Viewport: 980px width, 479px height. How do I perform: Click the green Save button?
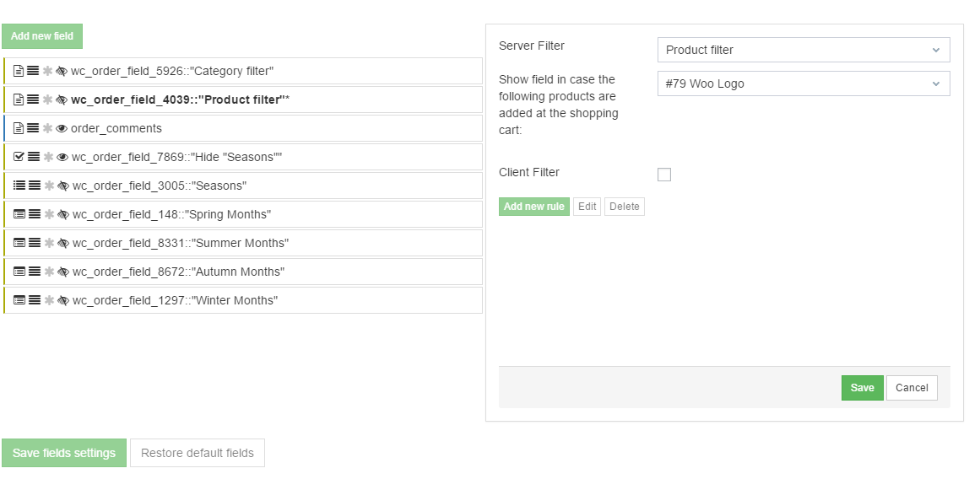pyautogui.click(x=862, y=388)
